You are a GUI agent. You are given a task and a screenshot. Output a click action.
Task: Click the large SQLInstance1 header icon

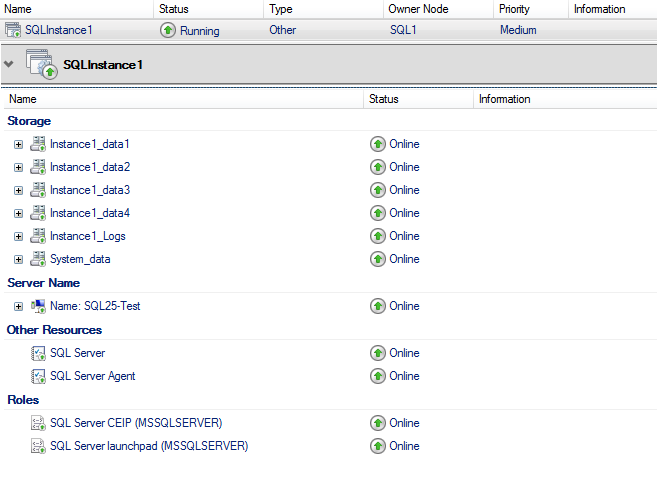click(41, 64)
